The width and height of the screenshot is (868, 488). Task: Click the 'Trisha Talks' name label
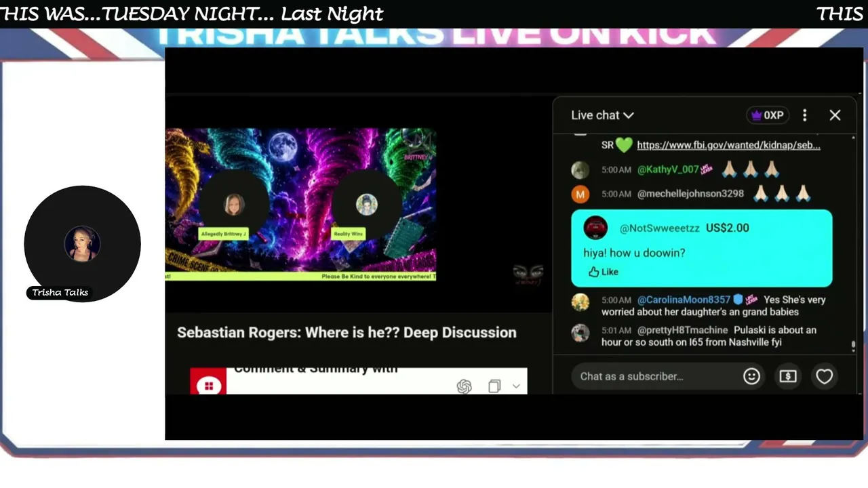pos(60,293)
